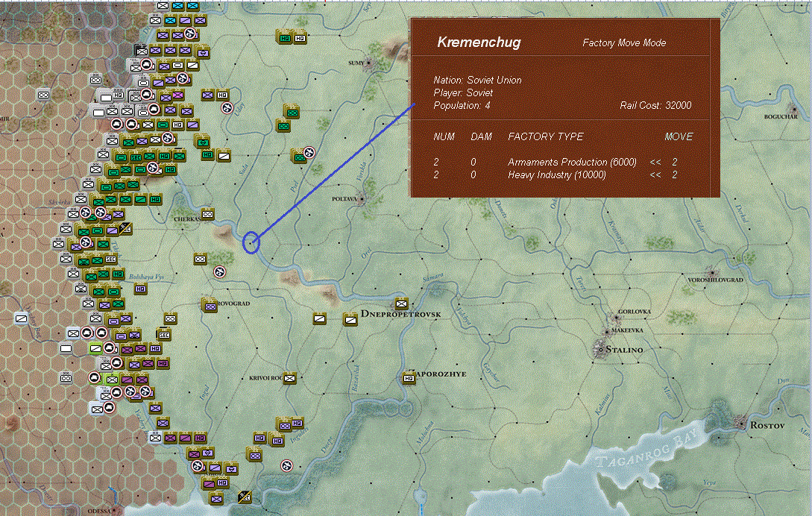Select the purple armor stack at Kirovograd
This screenshot has height=516, width=812.
click(210, 306)
